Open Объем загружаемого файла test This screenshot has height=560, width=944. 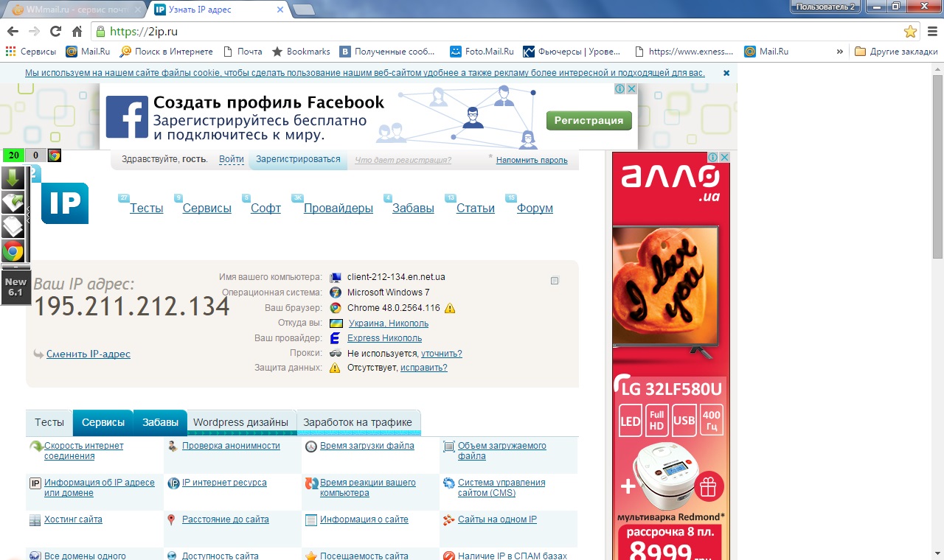point(502,451)
